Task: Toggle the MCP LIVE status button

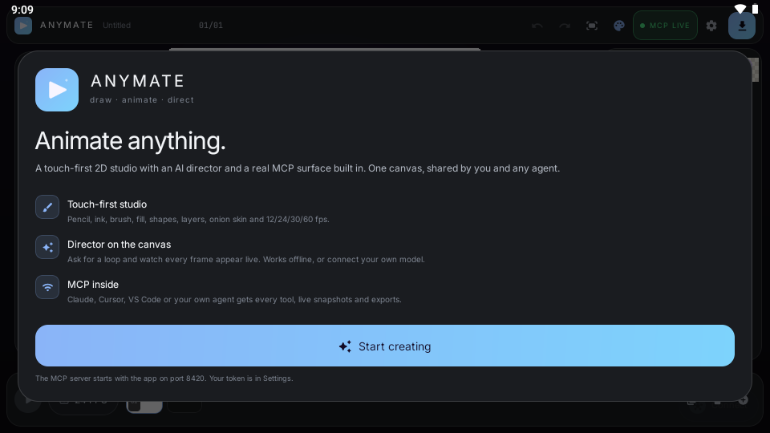Action: 665,26
